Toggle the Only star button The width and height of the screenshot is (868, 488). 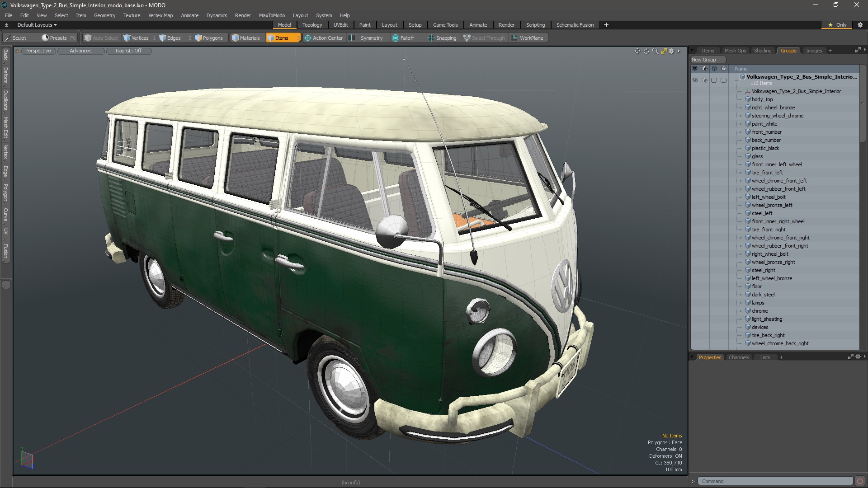click(837, 25)
